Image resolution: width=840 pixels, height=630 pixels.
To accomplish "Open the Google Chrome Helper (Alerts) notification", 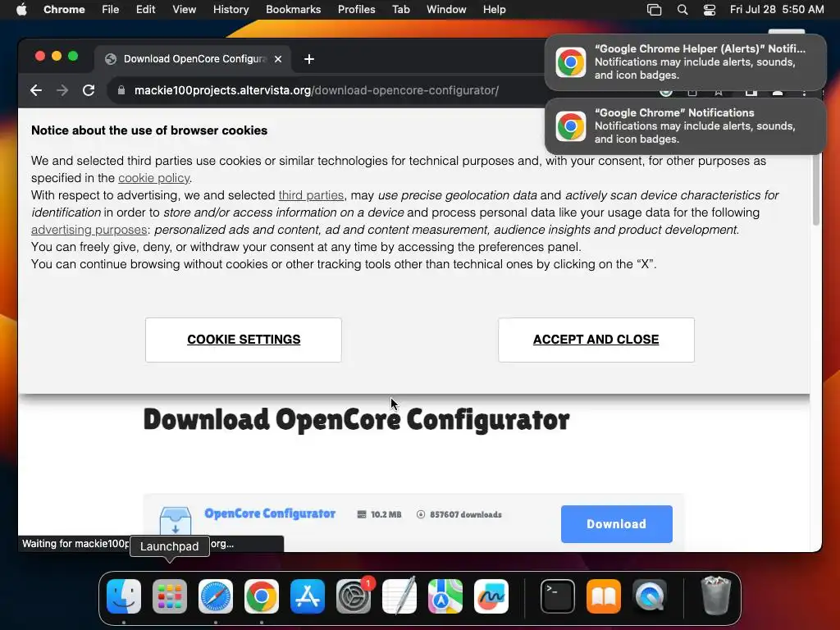I will click(686, 62).
